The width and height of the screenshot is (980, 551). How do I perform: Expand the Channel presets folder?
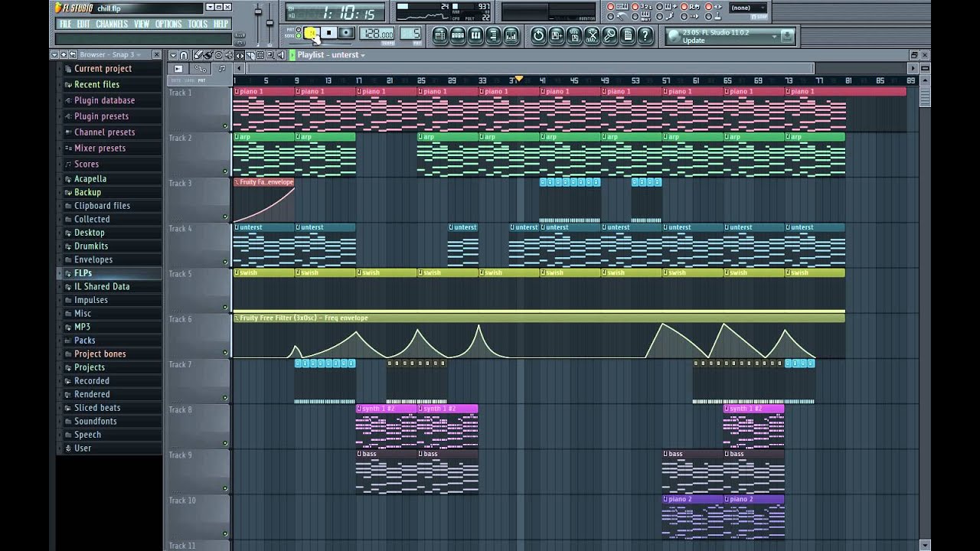pyautogui.click(x=104, y=132)
